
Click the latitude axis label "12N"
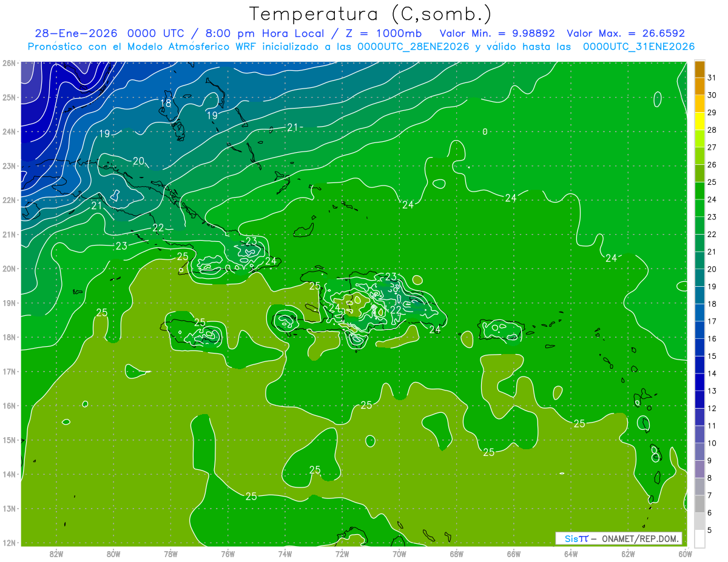pyautogui.click(x=8, y=543)
